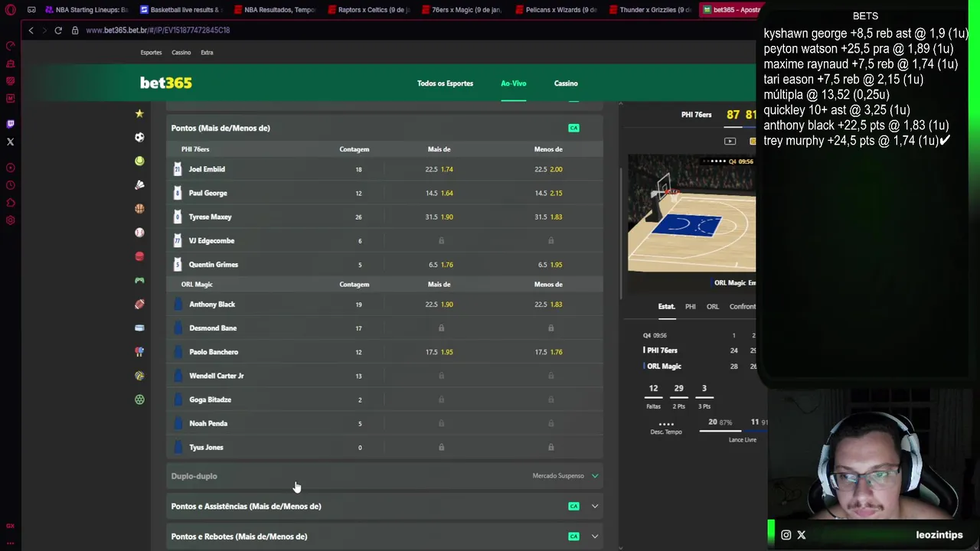Select baseball sport icon

point(139,232)
